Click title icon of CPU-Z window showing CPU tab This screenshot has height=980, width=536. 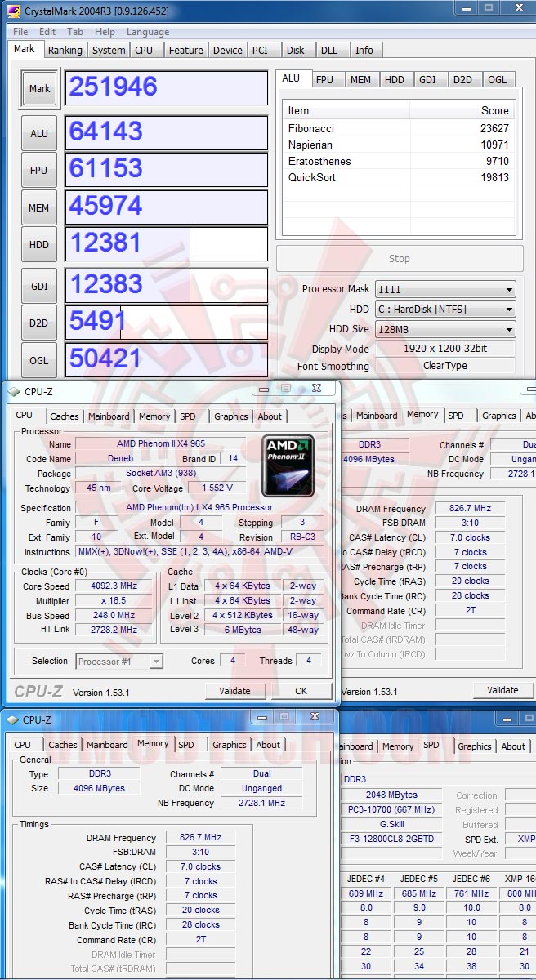(14, 392)
